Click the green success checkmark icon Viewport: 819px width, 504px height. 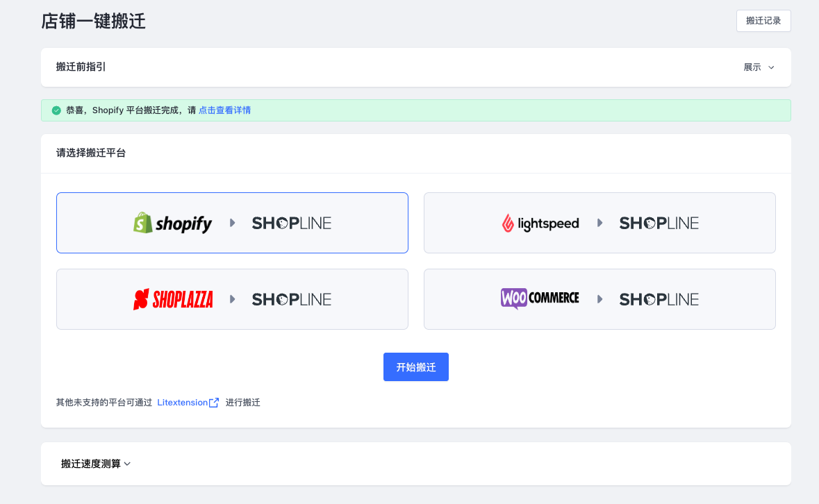point(56,110)
